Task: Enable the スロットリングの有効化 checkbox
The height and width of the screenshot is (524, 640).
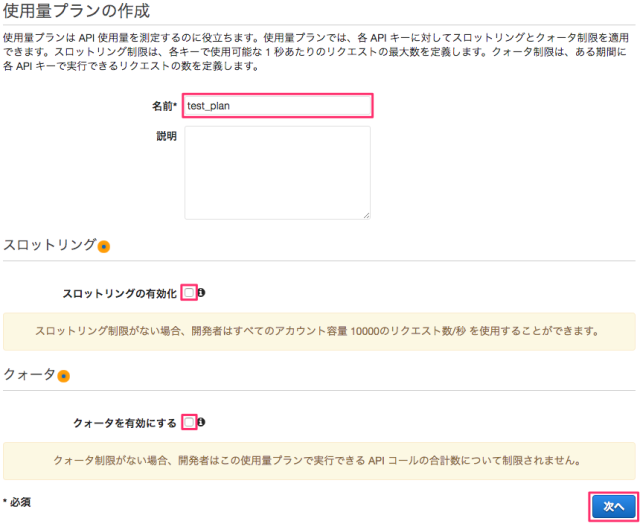Action: (189, 293)
